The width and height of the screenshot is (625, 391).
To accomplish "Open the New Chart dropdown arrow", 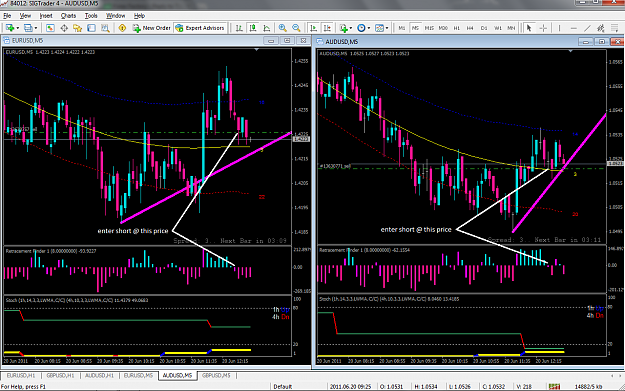I will click(x=18, y=28).
